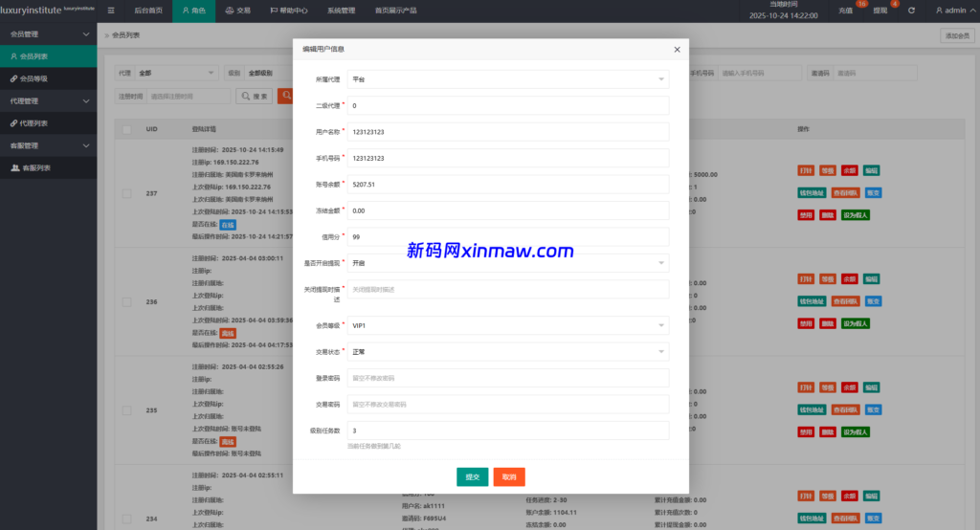This screenshot has width=980, height=530.
Task: Cancel editing with the 取消 button
Action: coord(509,476)
